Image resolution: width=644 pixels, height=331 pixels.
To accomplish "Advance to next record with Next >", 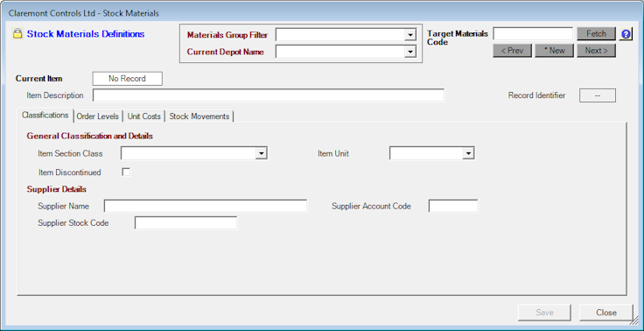I will click(x=596, y=51).
